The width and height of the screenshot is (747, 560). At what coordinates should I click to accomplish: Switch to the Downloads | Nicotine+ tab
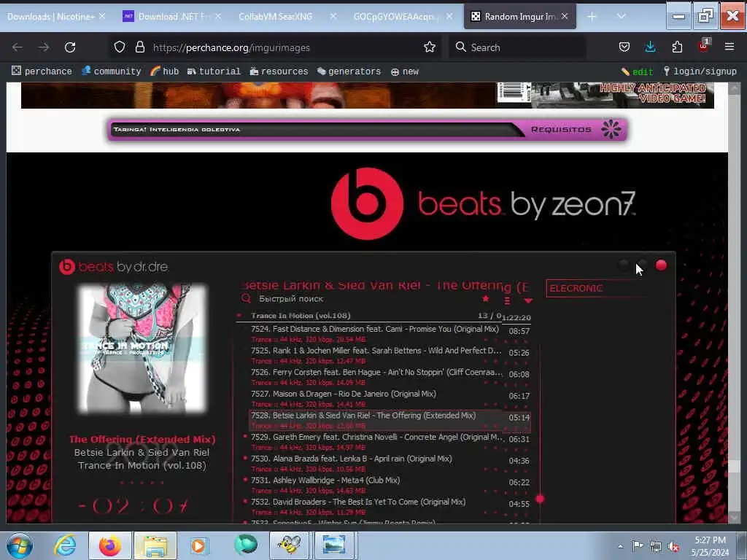[x=50, y=16]
